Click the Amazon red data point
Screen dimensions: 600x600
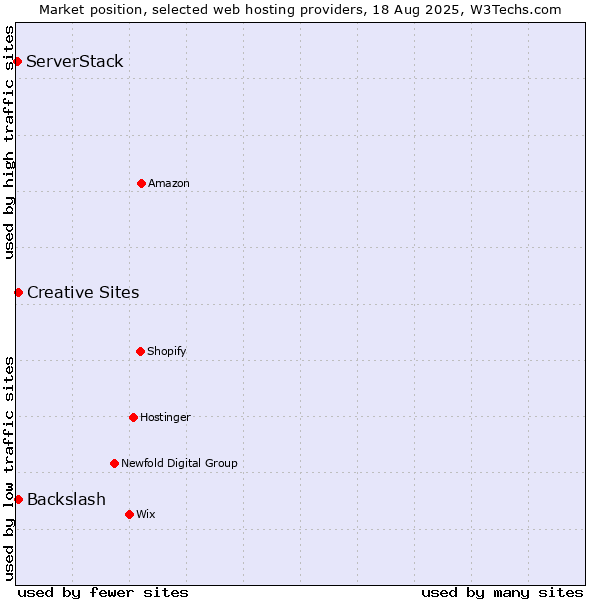click(141, 183)
